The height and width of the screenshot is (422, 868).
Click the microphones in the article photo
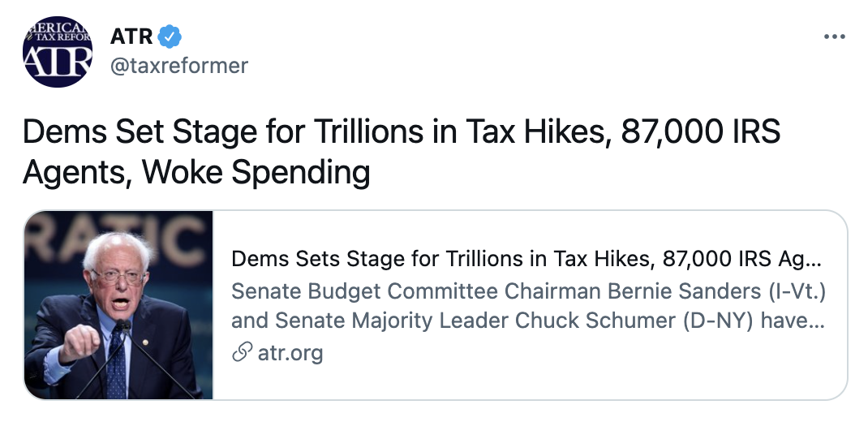pyautogui.click(x=122, y=357)
